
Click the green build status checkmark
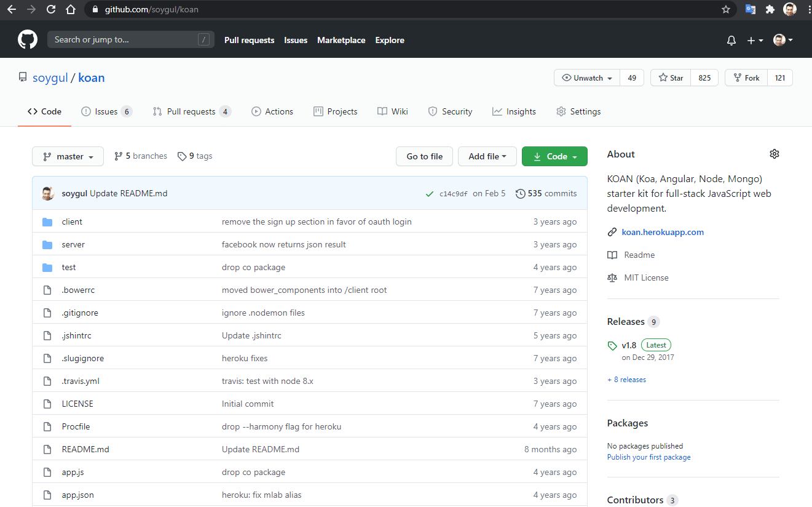[x=430, y=194]
